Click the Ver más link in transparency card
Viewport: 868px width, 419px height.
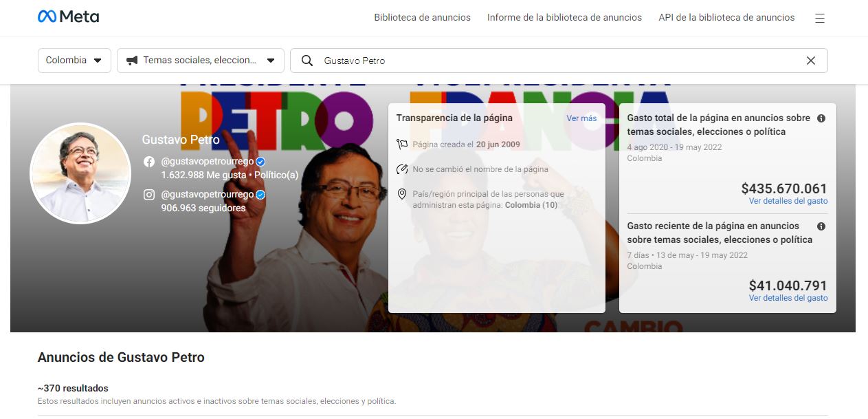pos(581,118)
